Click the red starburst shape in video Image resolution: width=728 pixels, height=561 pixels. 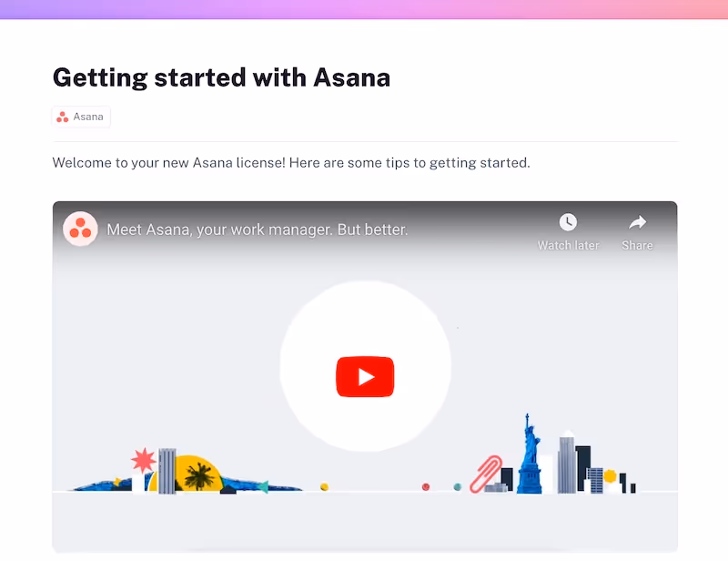coord(144,460)
